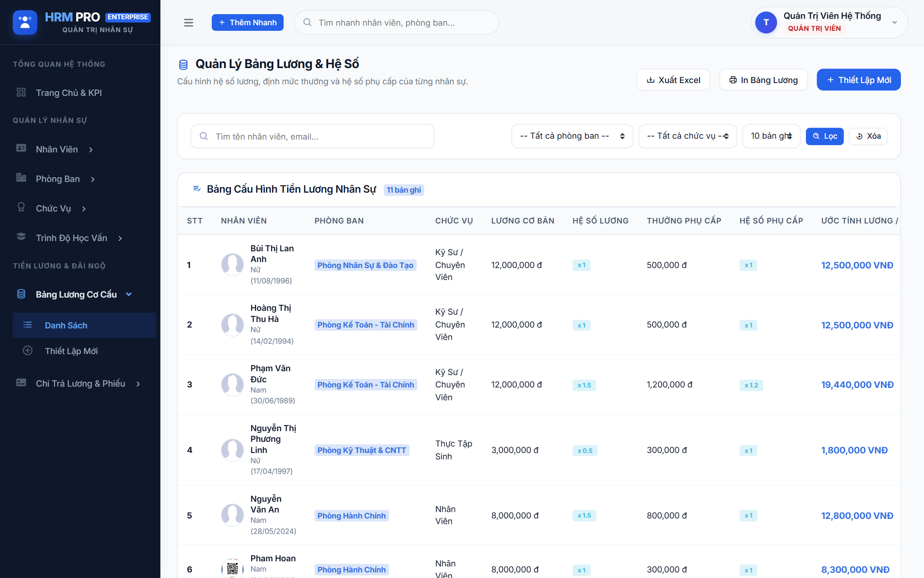Click the Phòng Ban building icon

coord(21,178)
